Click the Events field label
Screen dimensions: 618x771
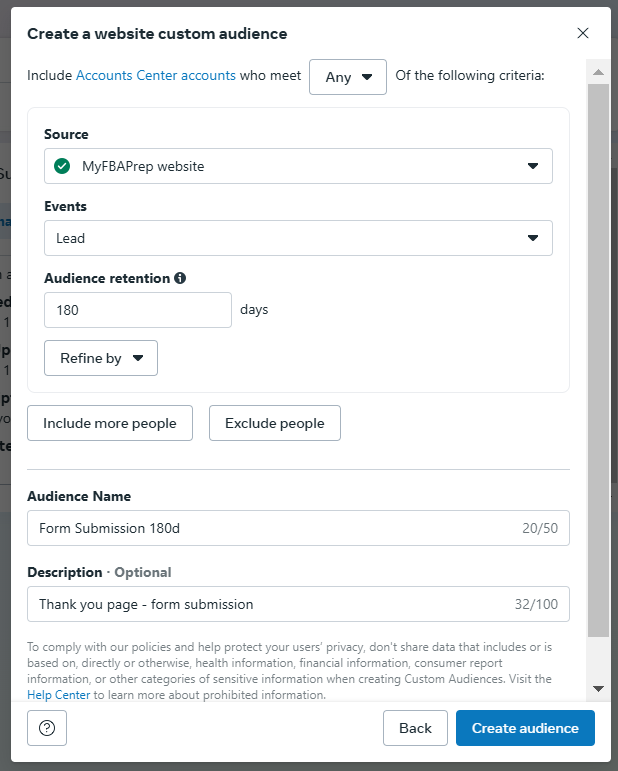[x=65, y=206]
